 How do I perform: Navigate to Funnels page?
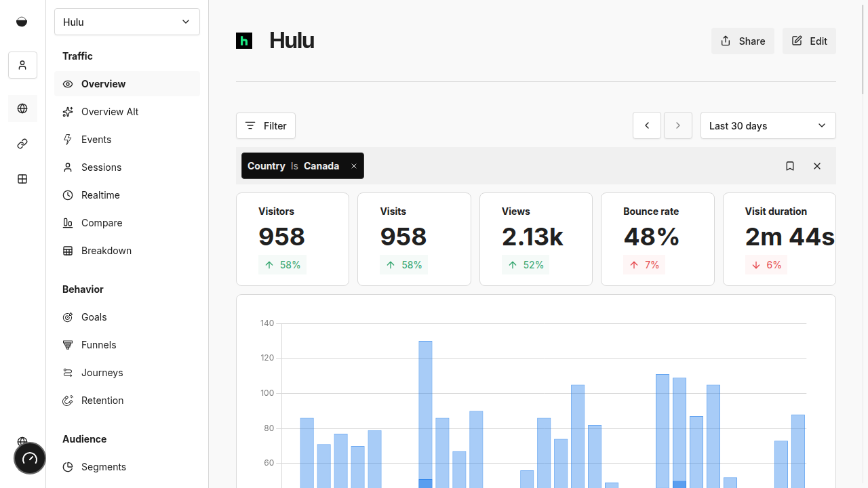[99, 345]
